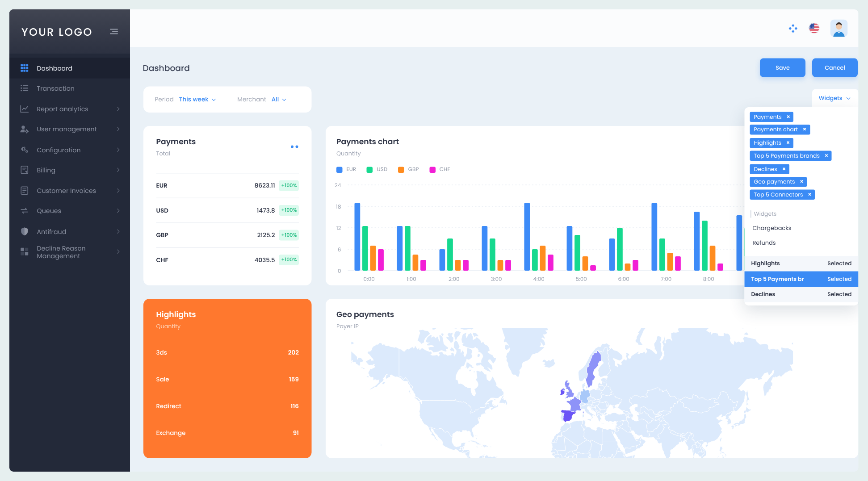Open the US flag language selector
Screen dimensions: 868x481
coord(814,28)
